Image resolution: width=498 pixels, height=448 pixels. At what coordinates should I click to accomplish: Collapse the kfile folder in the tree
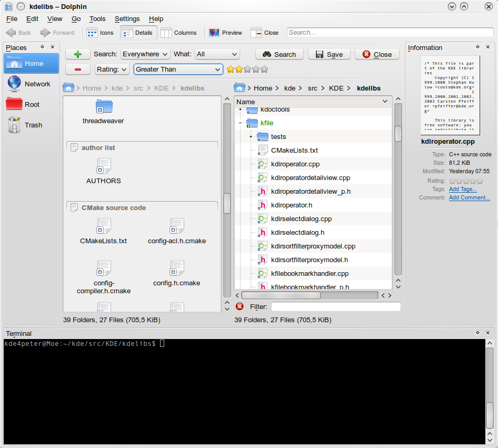pos(241,123)
